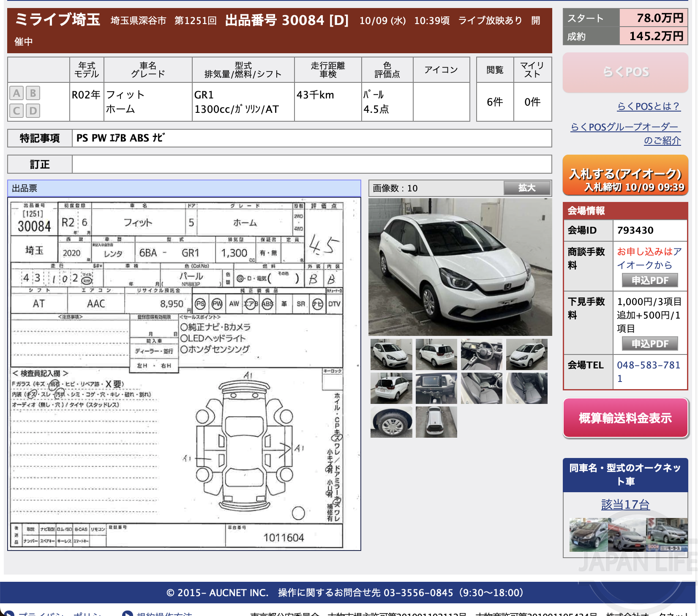Click the B photo view button
698x616 pixels.
(32, 93)
